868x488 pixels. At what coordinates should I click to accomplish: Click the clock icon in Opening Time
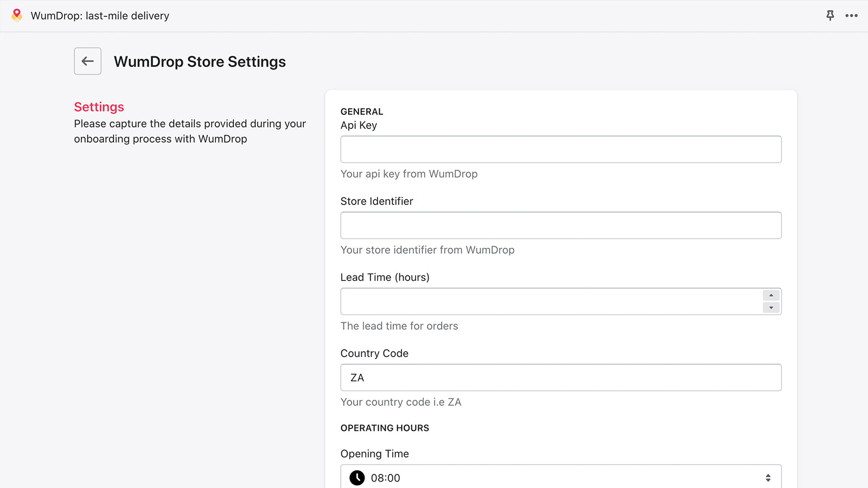(357, 478)
